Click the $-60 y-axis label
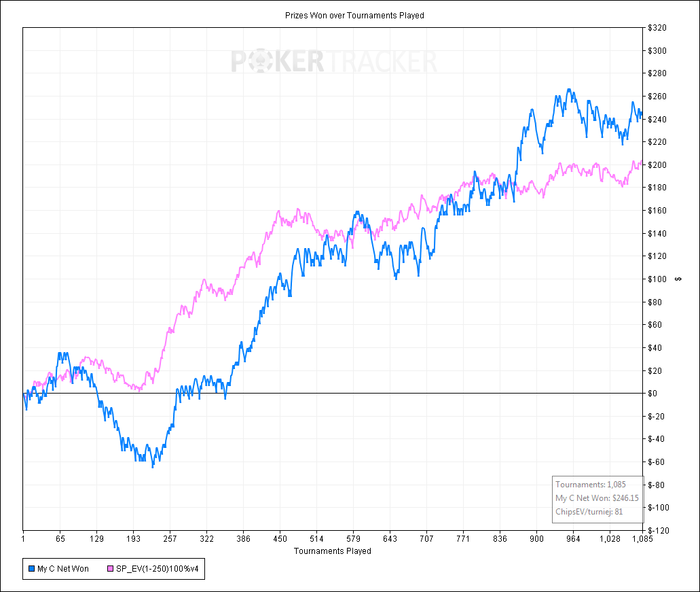This screenshot has width=700, height=592. pyautogui.click(x=655, y=462)
